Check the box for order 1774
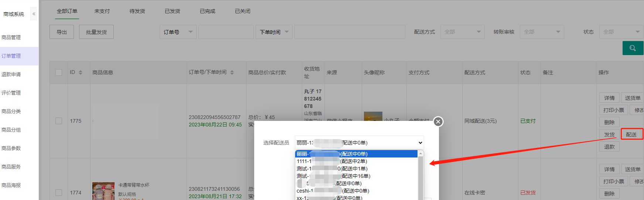The image size is (644, 200). [59, 193]
